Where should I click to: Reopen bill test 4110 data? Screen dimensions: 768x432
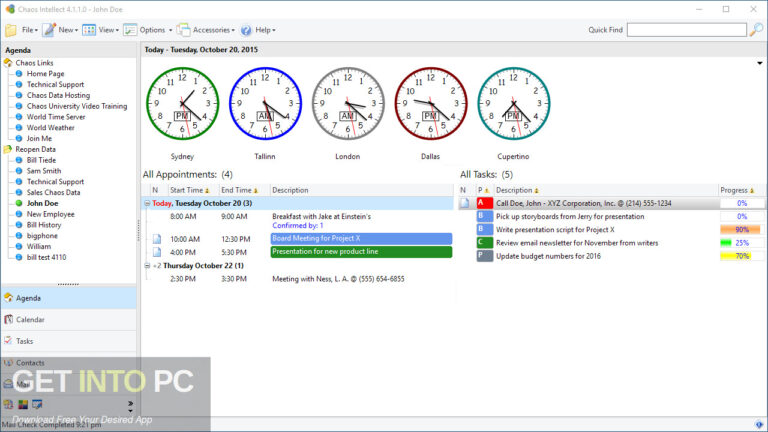[x=46, y=257]
